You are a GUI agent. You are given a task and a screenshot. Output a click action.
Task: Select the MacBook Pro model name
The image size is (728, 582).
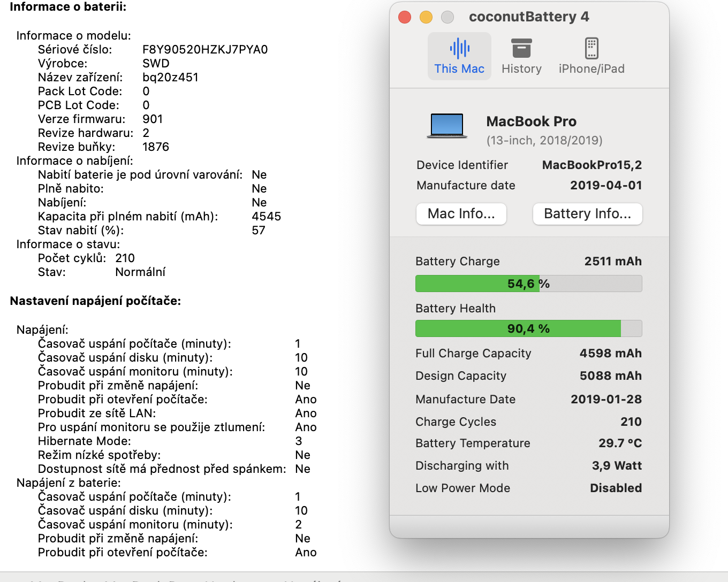[x=532, y=121]
